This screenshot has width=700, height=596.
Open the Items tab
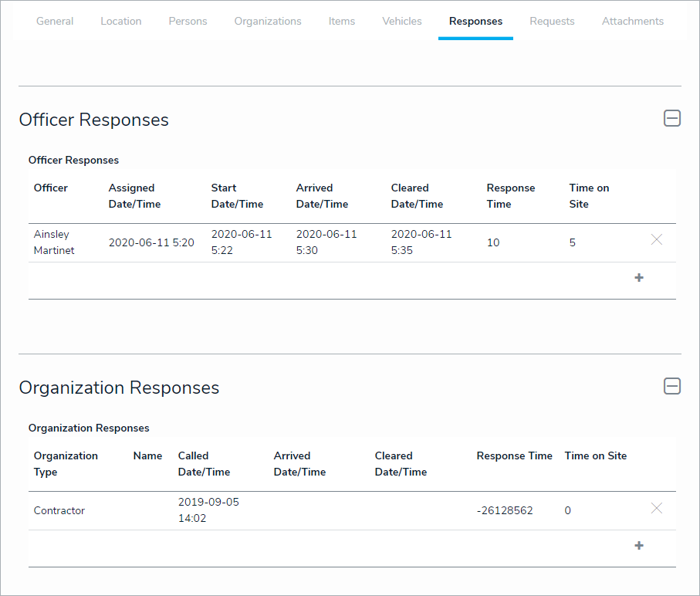[342, 21]
